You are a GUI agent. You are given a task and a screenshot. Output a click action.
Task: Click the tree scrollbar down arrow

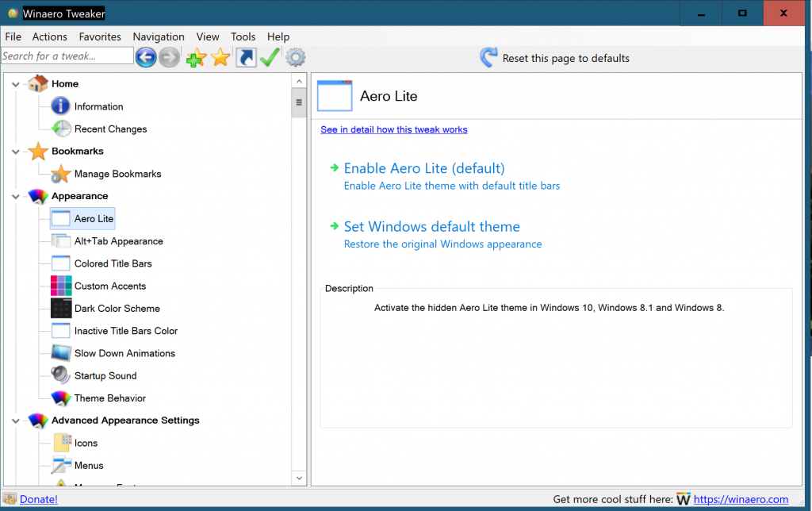299,478
